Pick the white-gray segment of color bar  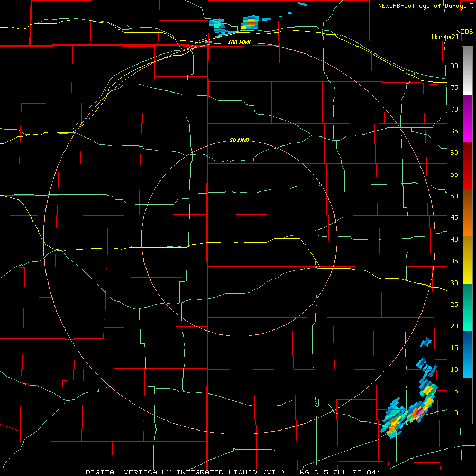pyautogui.click(x=467, y=71)
